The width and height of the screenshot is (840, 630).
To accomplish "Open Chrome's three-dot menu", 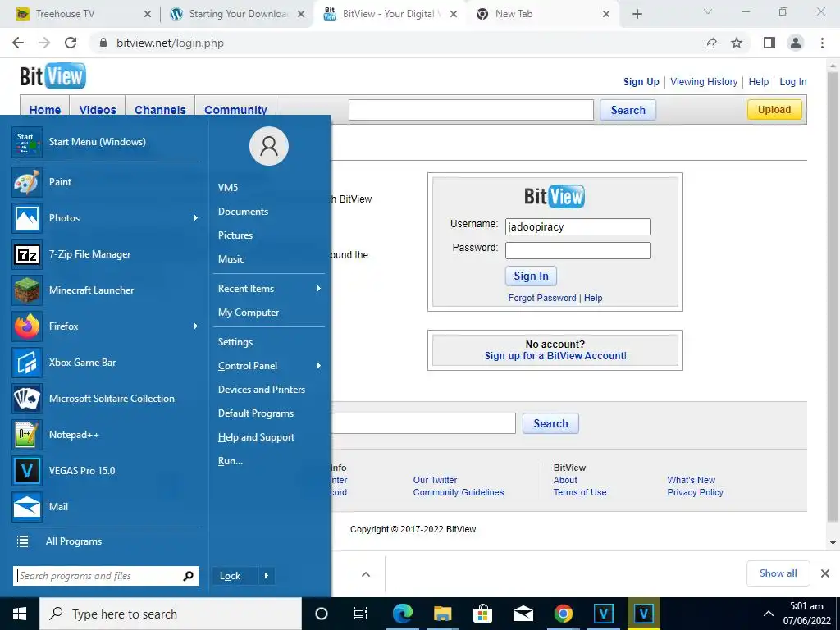I will coord(822,43).
